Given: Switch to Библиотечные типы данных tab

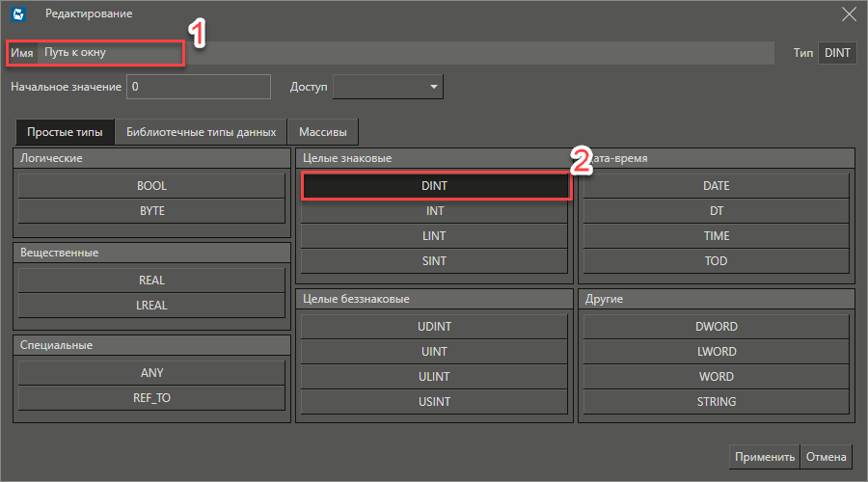Looking at the screenshot, I should click(x=201, y=132).
